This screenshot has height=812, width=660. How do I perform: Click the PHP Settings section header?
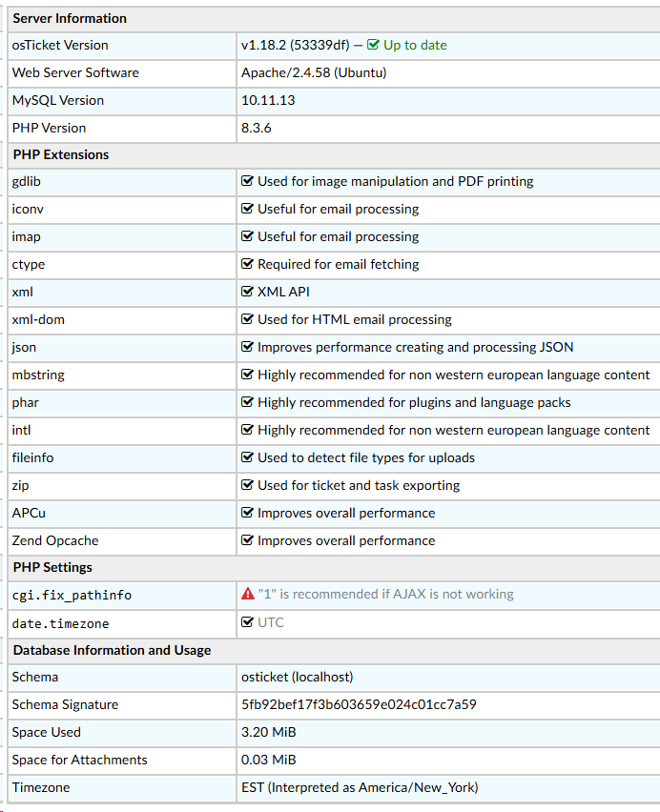[x=52, y=567]
